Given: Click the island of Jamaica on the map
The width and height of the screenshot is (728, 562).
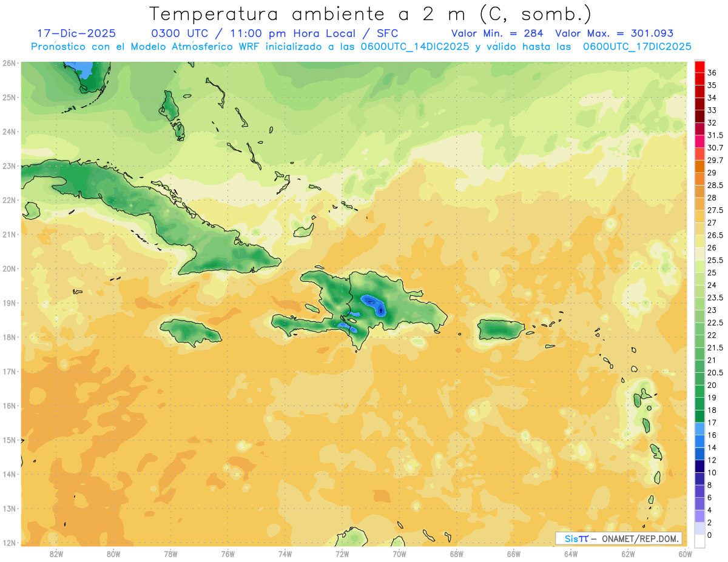Looking at the screenshot, I should 190,332.
